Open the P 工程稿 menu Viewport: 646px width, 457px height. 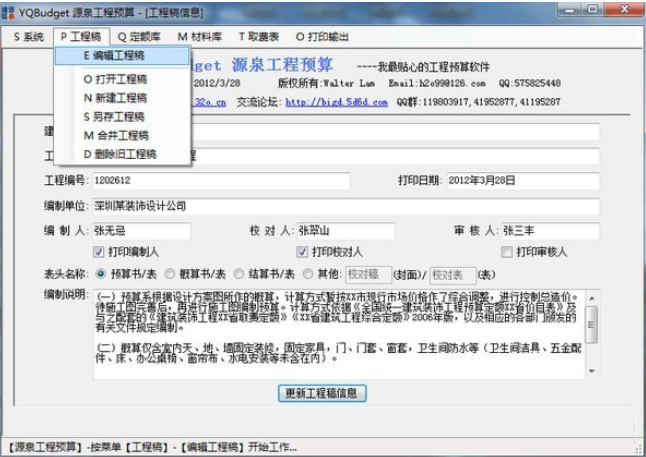tap(81, 37)
